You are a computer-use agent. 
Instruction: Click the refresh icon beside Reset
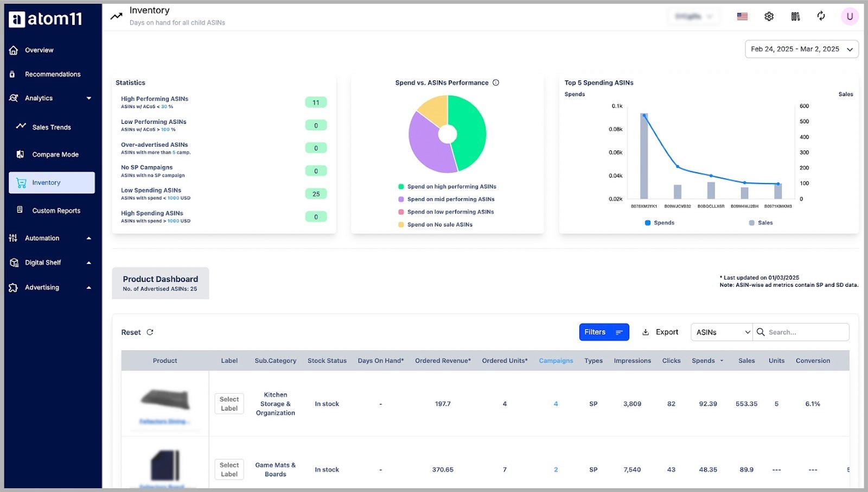(x=150, y=332)
